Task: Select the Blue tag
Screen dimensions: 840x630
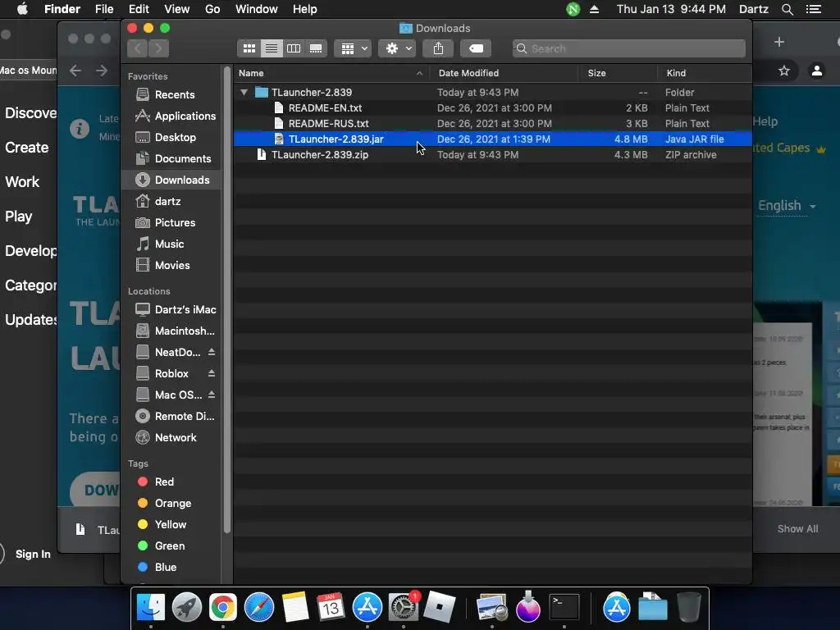Action: [171, 567]
